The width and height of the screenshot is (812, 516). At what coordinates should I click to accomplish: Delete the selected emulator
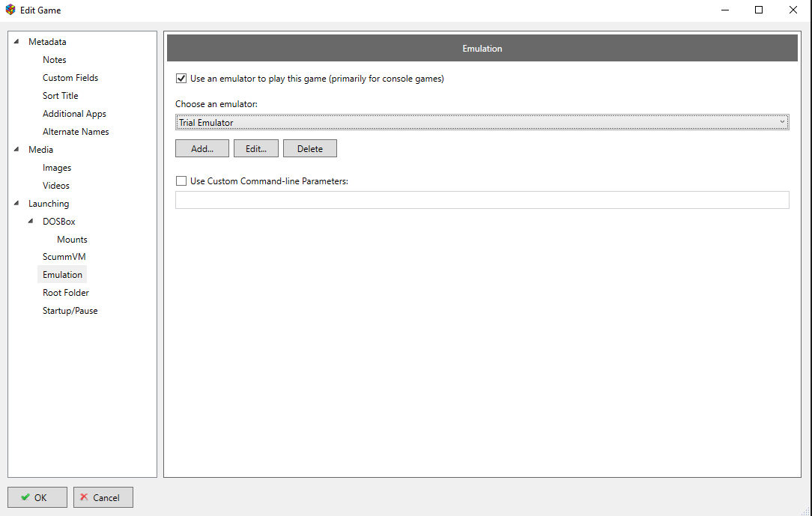click(x=309, y=149)
